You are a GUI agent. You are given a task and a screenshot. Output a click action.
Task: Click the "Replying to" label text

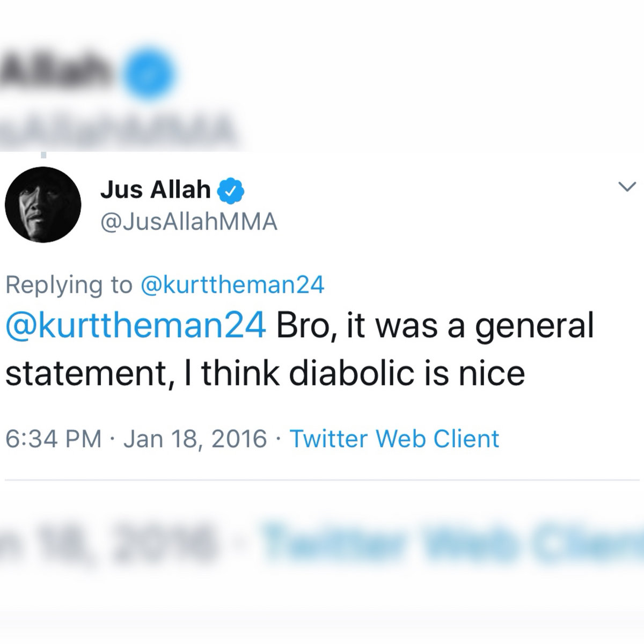click(69, 284)
